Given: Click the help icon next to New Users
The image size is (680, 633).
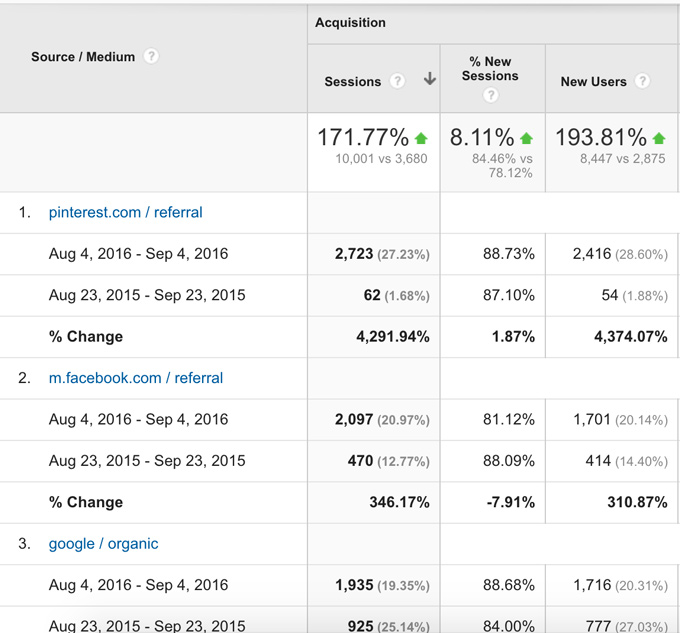Looking at the screenshot, I should click(x=642, y=81).
